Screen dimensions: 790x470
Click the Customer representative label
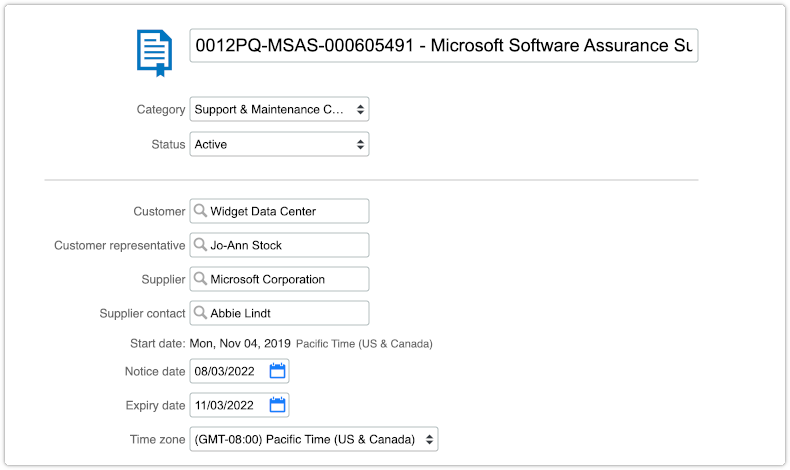119,245
